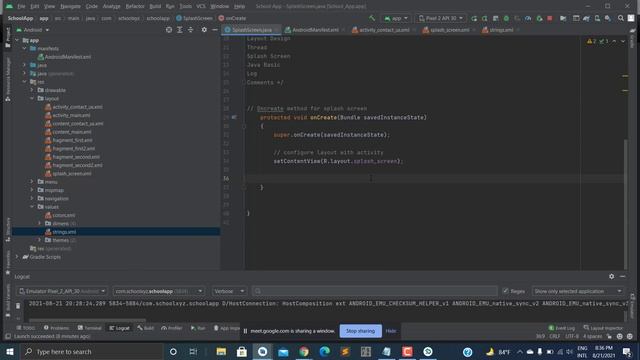The image size is (640, 360).
Task: Open the File menu
Action: coord(21,6)
